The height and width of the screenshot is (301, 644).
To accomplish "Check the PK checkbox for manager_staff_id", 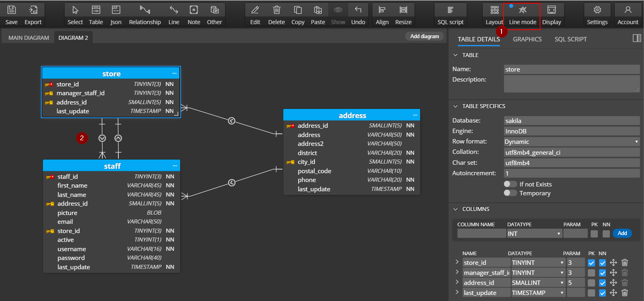I will 591,273.
